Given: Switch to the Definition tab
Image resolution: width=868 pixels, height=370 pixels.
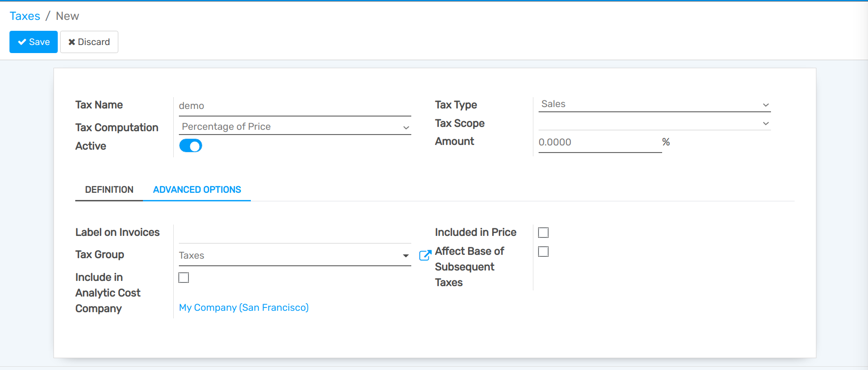Looking at the screenshot, I should click(x=109, y=190).
